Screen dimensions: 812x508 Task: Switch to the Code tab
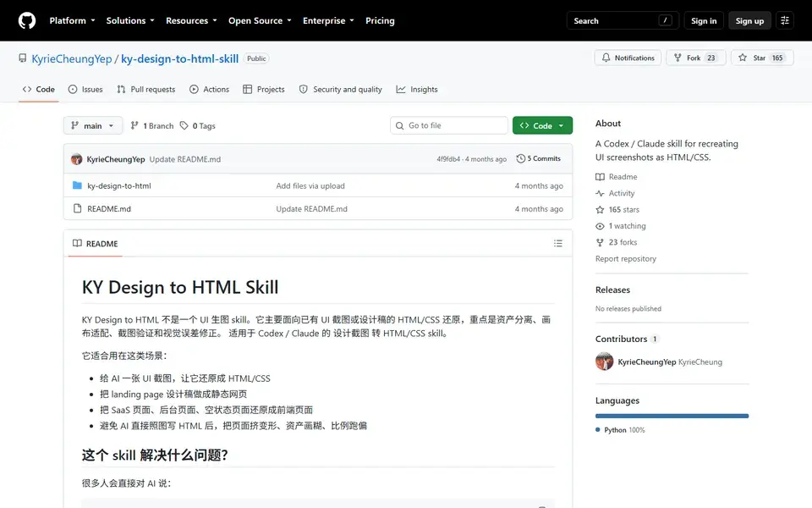[38, 89]
